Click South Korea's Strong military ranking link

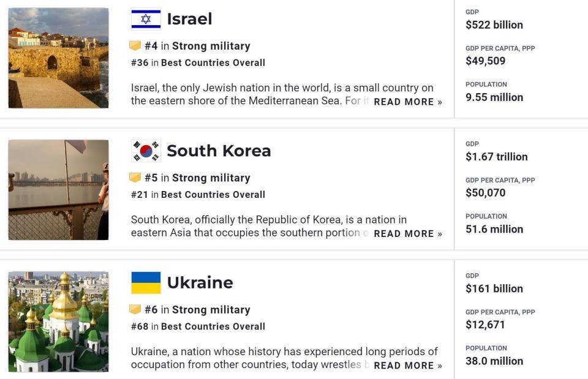point(211,178)
